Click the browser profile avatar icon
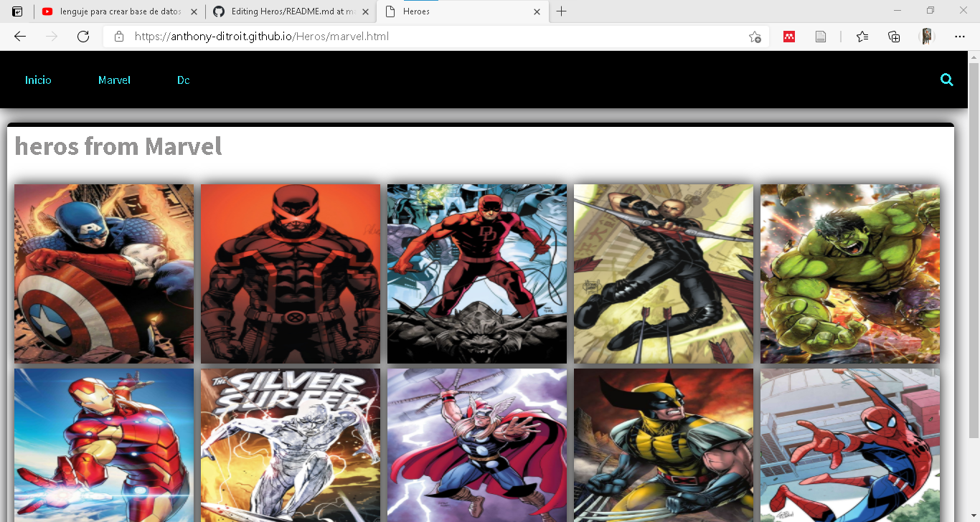Image resolution: width=980 pixels, height=522 pixels. coord(925,37)
